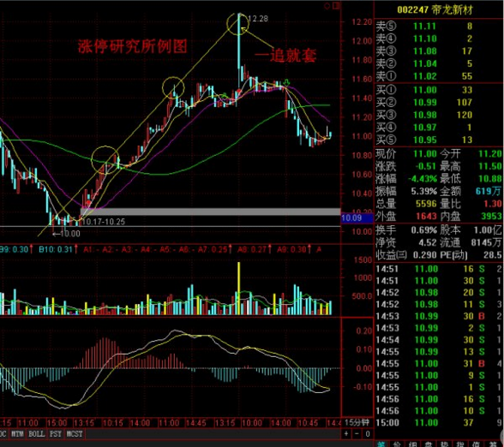Zoom out with the minus button

[357, 434]
